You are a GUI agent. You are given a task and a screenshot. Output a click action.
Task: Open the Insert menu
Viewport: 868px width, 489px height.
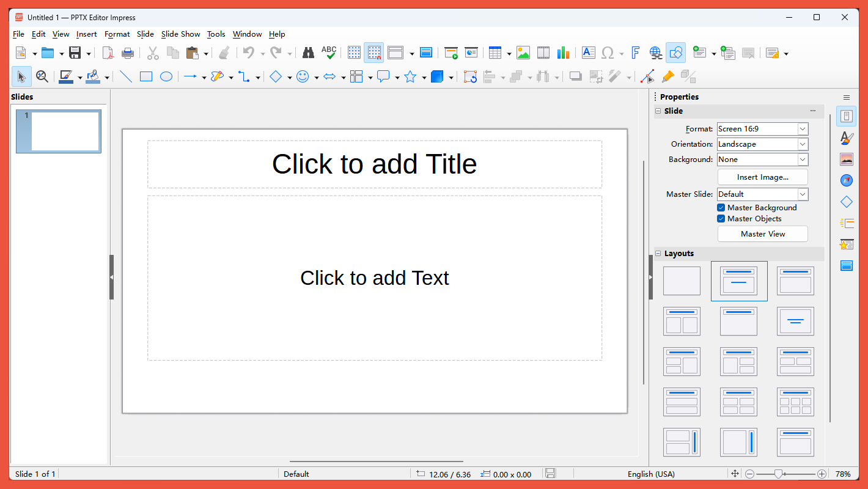[87, 34]
